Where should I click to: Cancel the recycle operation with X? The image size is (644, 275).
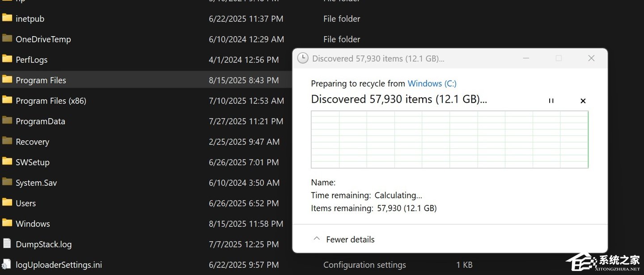tap(583, 101)
